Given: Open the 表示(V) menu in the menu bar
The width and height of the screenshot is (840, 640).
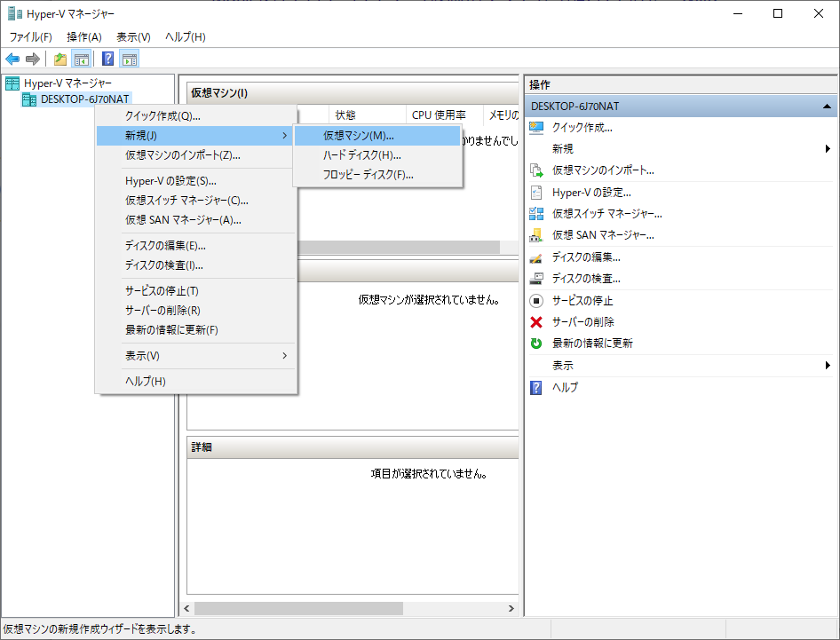Looking at the screenshot, I should click(133, 37).
